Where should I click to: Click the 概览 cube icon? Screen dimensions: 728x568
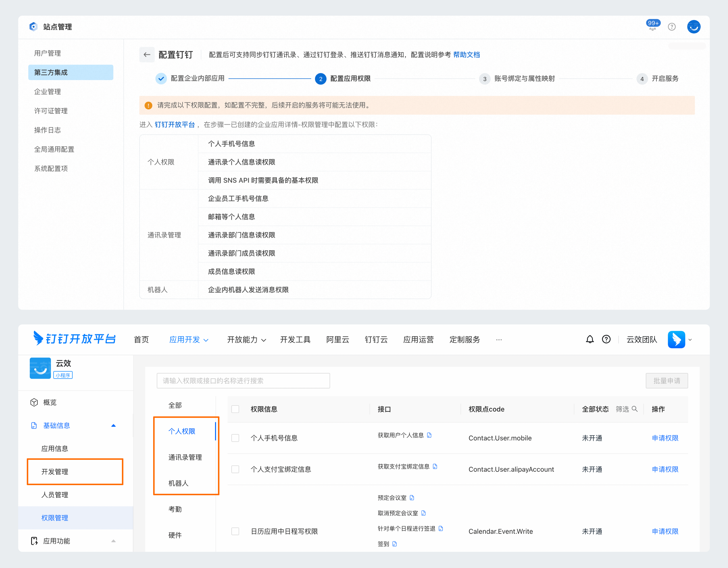tap(34, 403)
